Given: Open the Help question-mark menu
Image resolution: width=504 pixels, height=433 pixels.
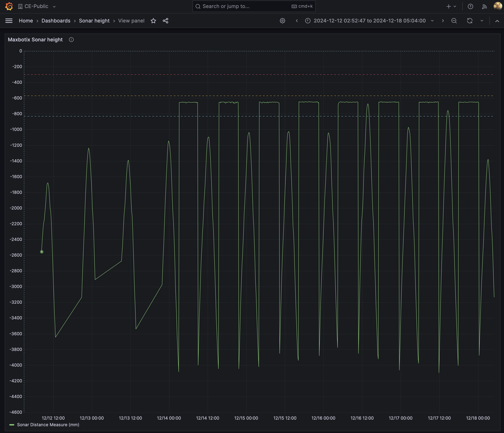Looking at the screenshot, I should click(470, 6).
